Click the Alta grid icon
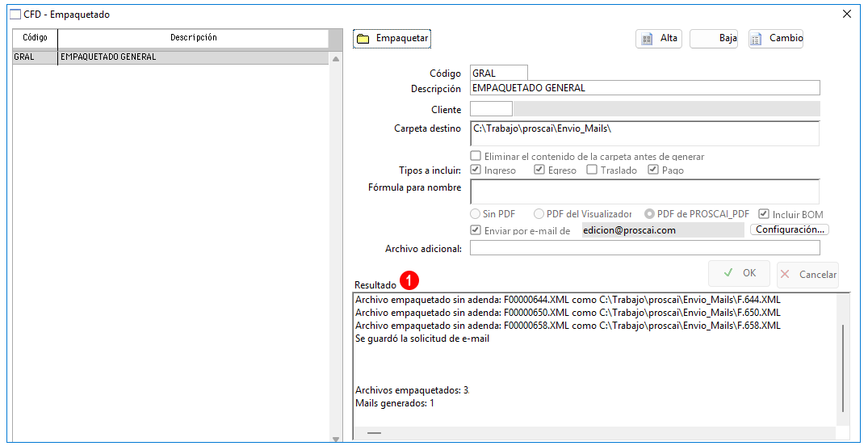This screenshot has height=446, width=868. [647, 39]
